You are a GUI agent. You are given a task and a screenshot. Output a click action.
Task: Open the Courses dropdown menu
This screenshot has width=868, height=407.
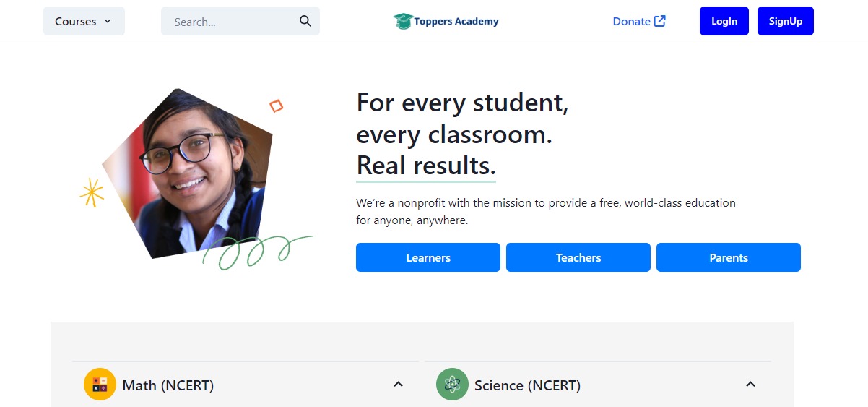tap(84, 22)
